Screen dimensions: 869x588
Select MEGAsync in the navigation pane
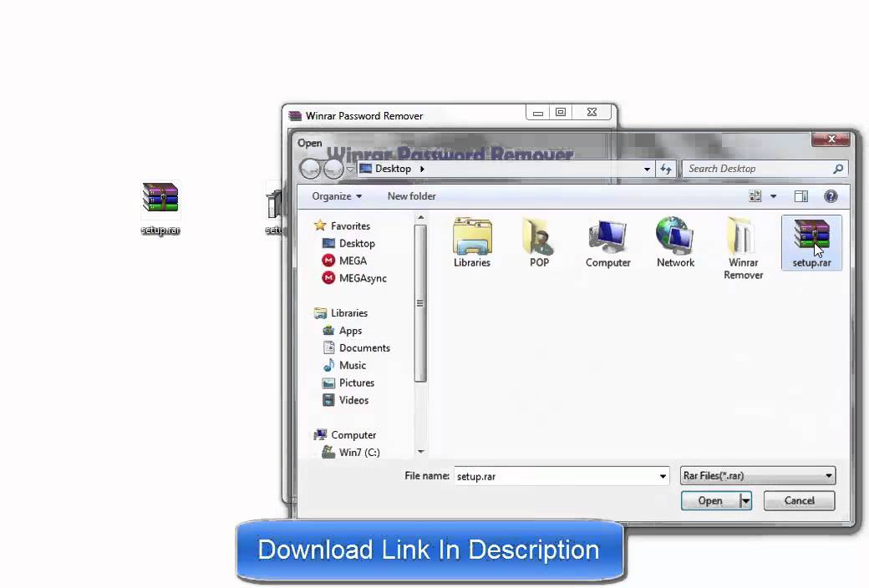coord(354,278)
